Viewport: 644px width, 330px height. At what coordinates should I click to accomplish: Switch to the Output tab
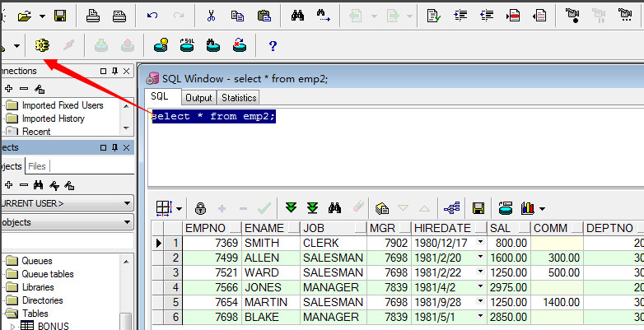pos(198,98)
